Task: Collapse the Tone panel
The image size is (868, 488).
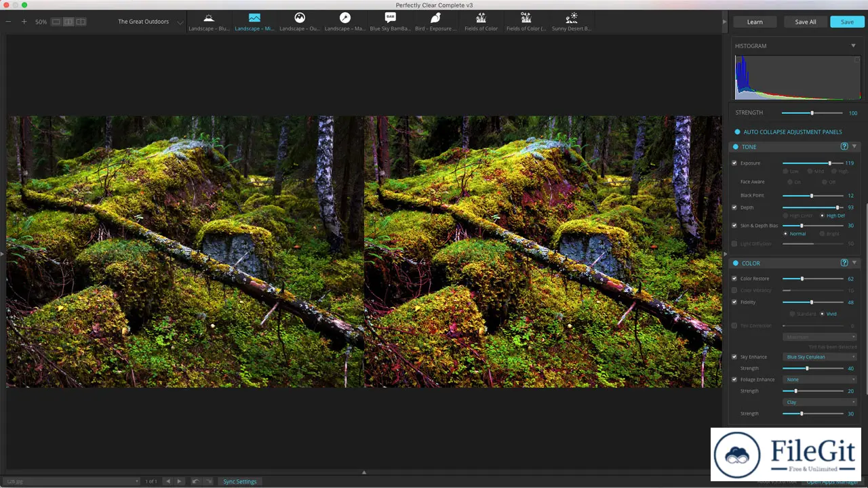Action: [x=854, y=147]
